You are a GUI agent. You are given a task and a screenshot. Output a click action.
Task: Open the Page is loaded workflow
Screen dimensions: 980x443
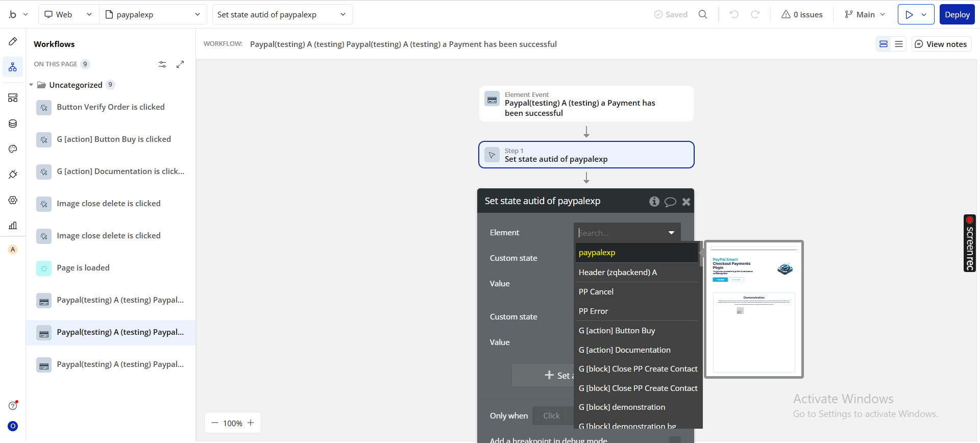point(111,268)
